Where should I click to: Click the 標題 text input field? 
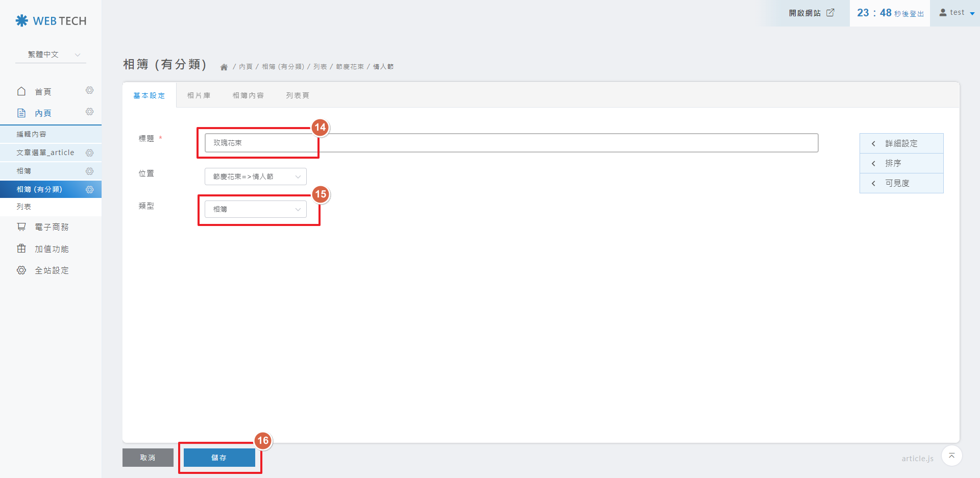coord(510,143)
